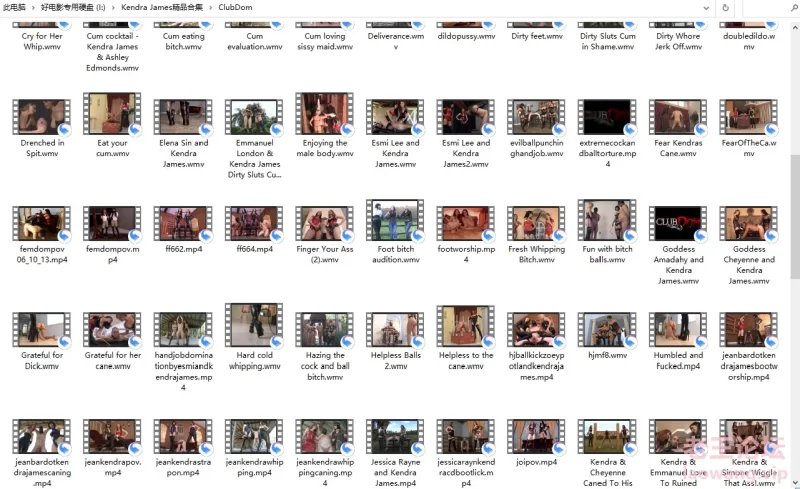Select the ClubDom breadcrumb segment
This screenshot has height=489, width=800.
click(235, 7)
